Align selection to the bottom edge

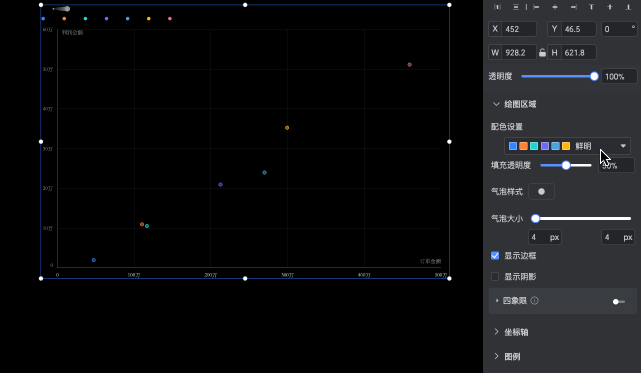(x=628, y=7)
